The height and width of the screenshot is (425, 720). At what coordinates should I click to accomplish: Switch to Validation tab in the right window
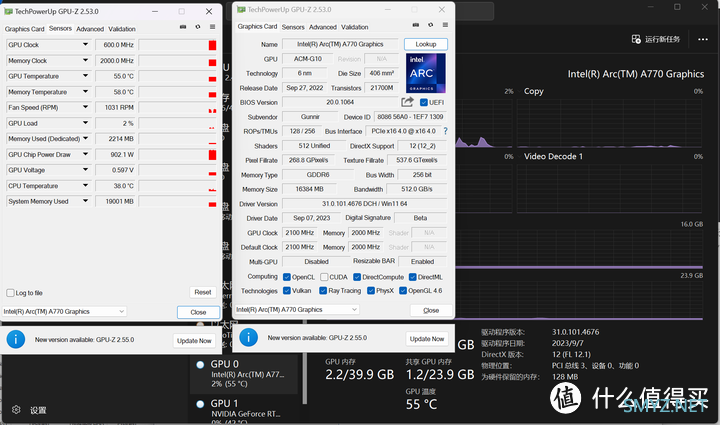[354, 27]
